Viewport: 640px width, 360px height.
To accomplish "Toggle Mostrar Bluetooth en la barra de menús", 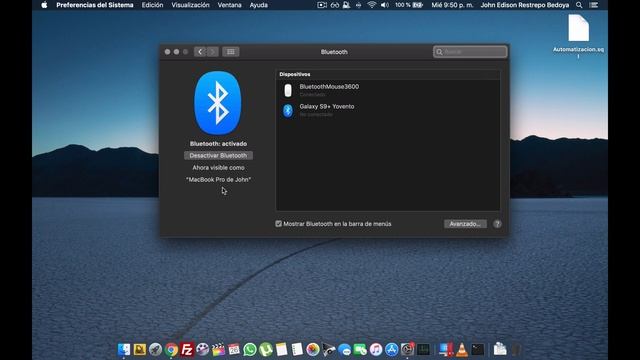I will 278,224.
